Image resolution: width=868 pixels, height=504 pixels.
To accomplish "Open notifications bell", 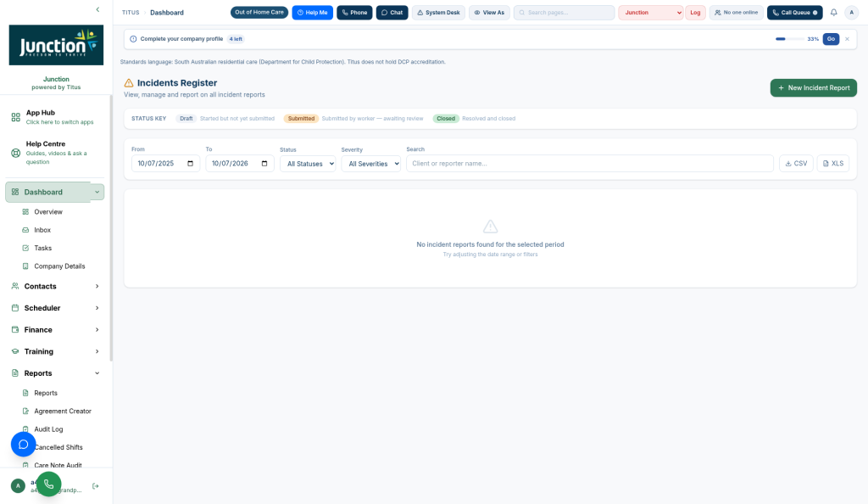I will (834, 12).
